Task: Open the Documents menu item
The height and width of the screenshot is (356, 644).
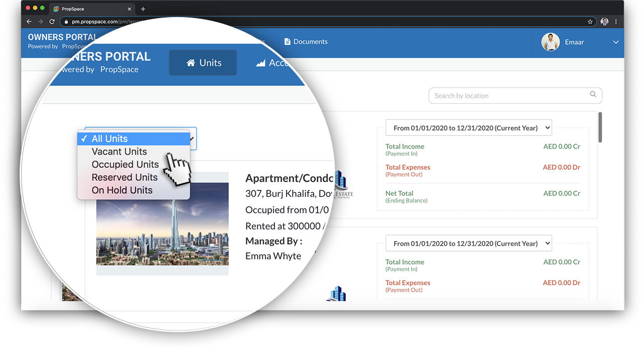Action: [x=306, y=42]
